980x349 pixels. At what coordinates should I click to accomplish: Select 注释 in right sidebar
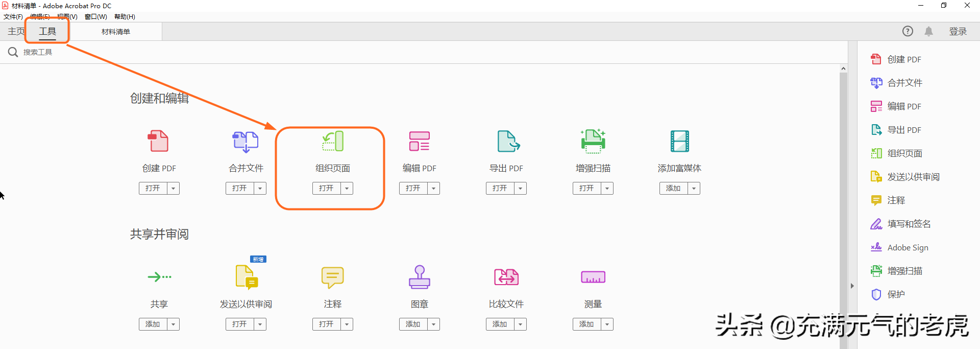point(888,200)
